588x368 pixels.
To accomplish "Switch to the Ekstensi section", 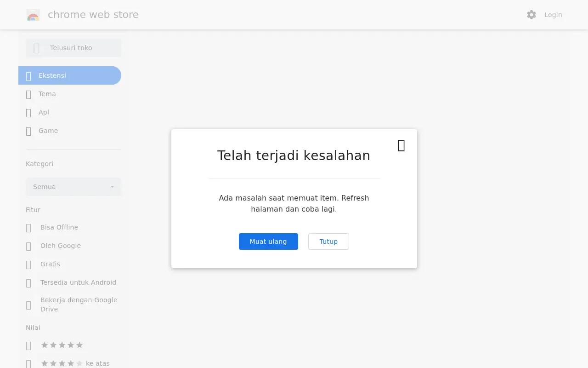I will [x=70, y=75].
